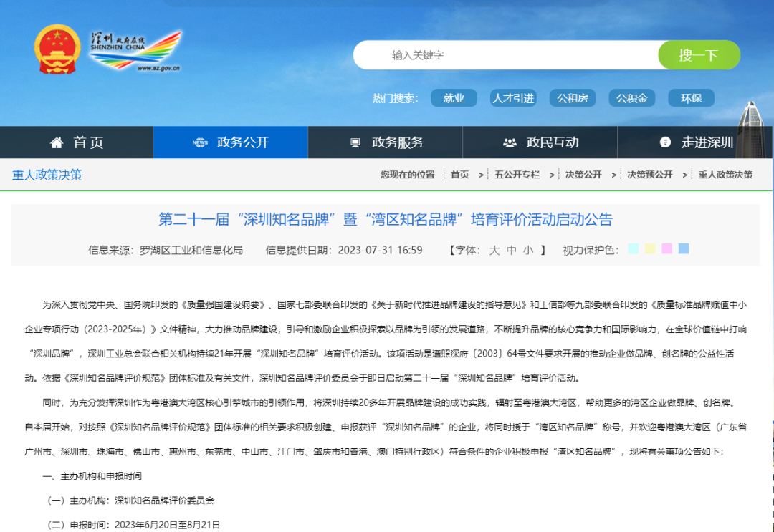
Task: Set font size to large (大)
Action: (494, 250)
